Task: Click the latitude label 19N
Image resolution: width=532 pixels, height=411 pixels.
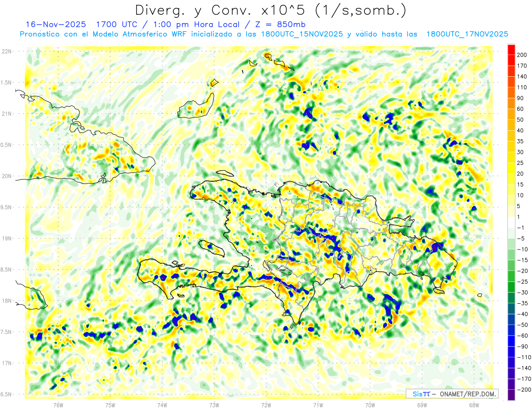Action: click(6, 239)
